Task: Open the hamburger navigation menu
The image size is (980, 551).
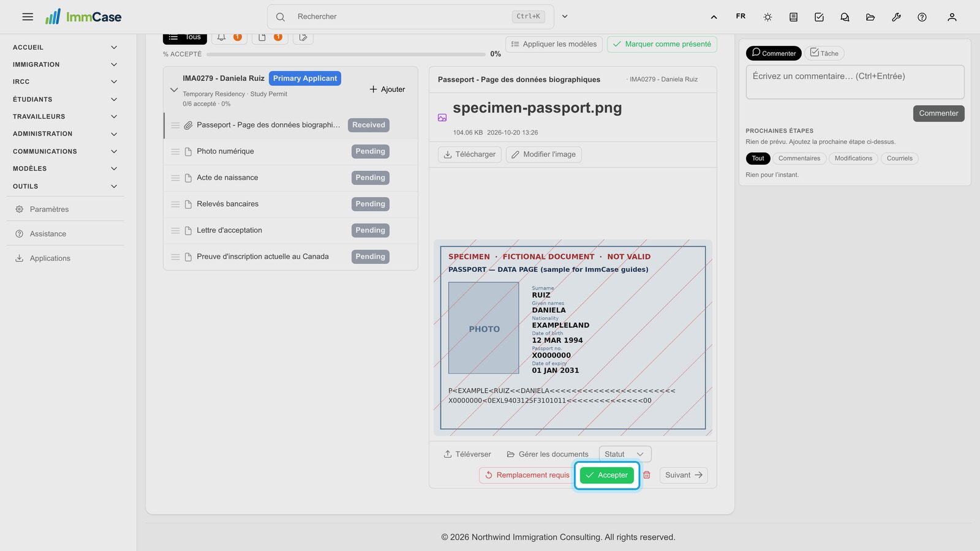Action: 28,17
